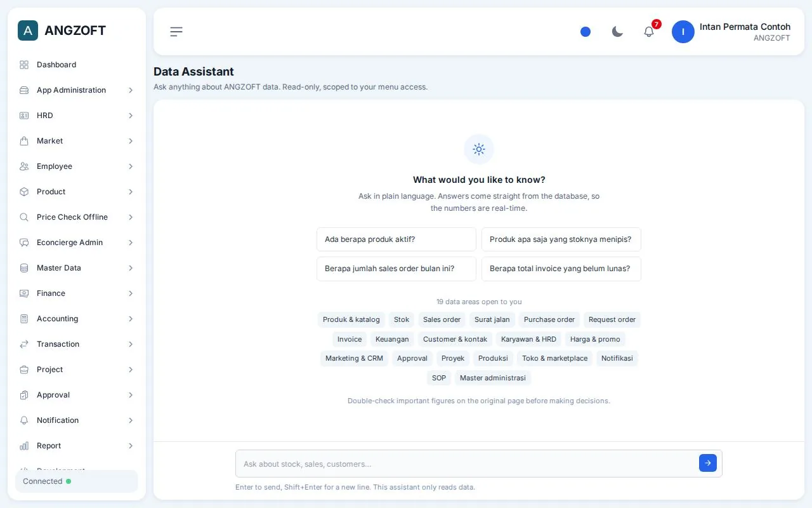812x508 pixels.
Task: Click the Master Data database icon
Action: [24, 268]
